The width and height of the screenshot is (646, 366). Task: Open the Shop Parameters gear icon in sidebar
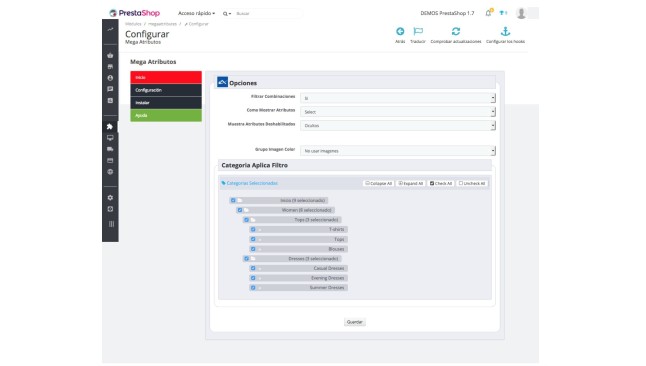(110, 197)
